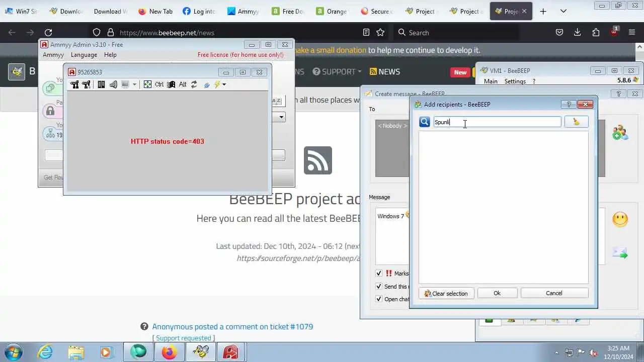644x362 pixels.
Task: Expand the SUPPORT dropdown in BeeBEEP site navigation
Action: tap(337, 72)
